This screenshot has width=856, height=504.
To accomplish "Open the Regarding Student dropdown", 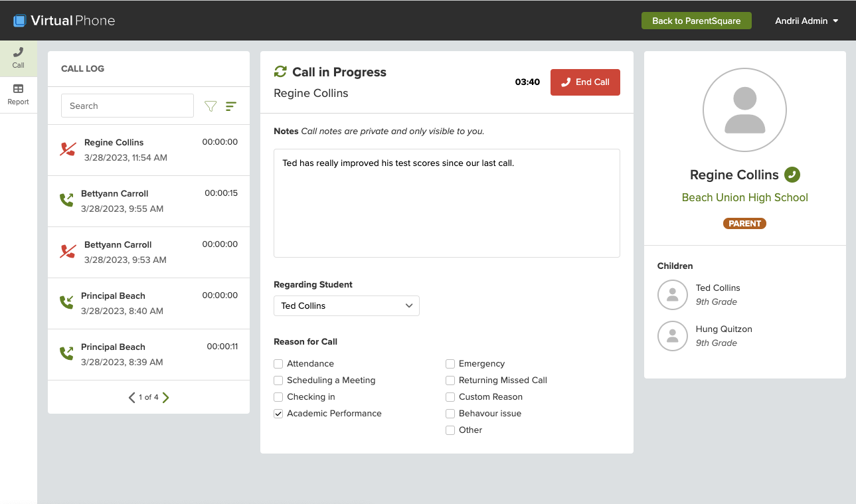I will pos(346,306).
